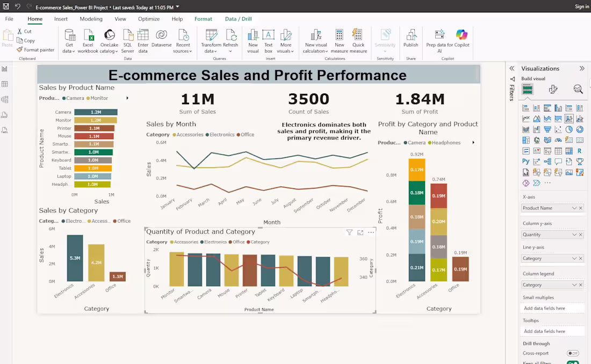591x364 pixels.
Task: Switch to the Modeling tab
Action: (91, 19)
